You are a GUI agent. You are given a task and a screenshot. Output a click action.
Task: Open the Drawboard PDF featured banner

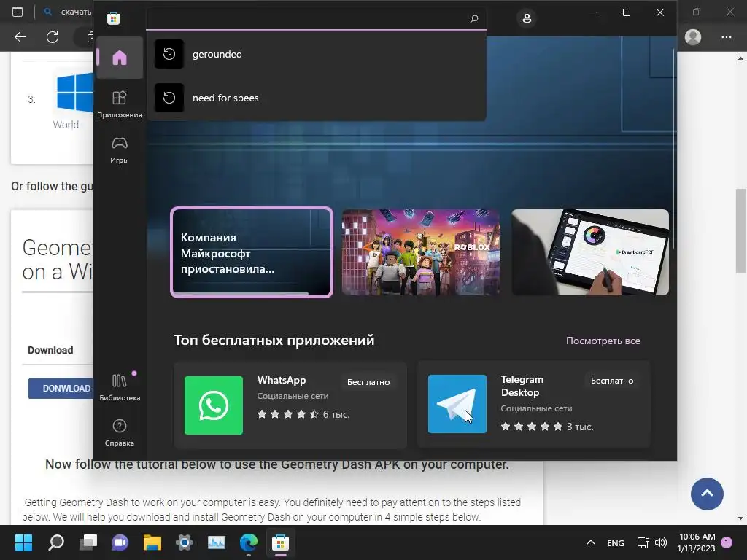click(x=590, y=252)
